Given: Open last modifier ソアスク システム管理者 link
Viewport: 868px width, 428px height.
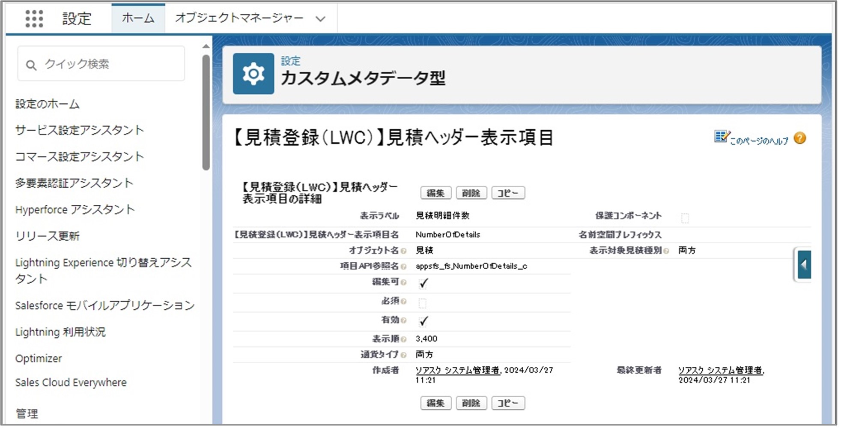Looking at the screenshot, I should pyautogui.click(x=721, y=370).
